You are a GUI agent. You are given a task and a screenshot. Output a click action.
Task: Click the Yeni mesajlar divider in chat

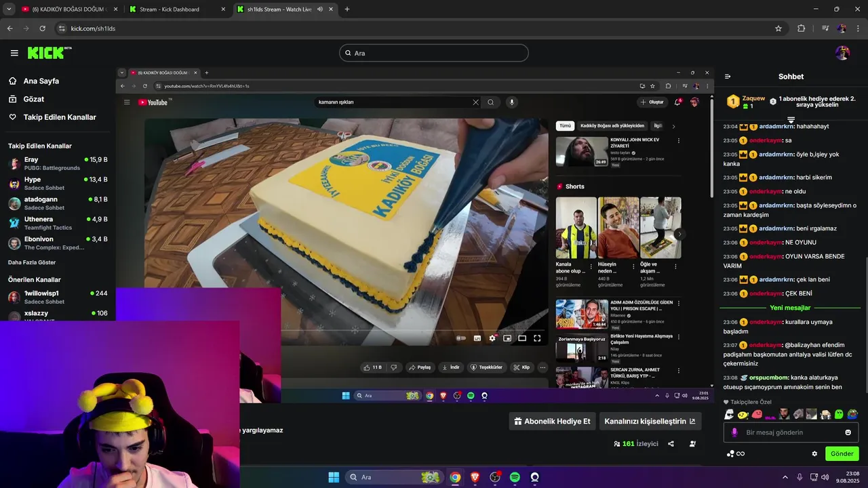coord(790,308)
